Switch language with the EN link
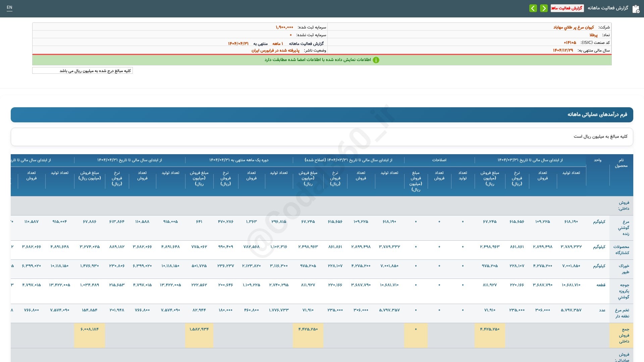Screen dimensions: 644x362 tap(9, 7)
